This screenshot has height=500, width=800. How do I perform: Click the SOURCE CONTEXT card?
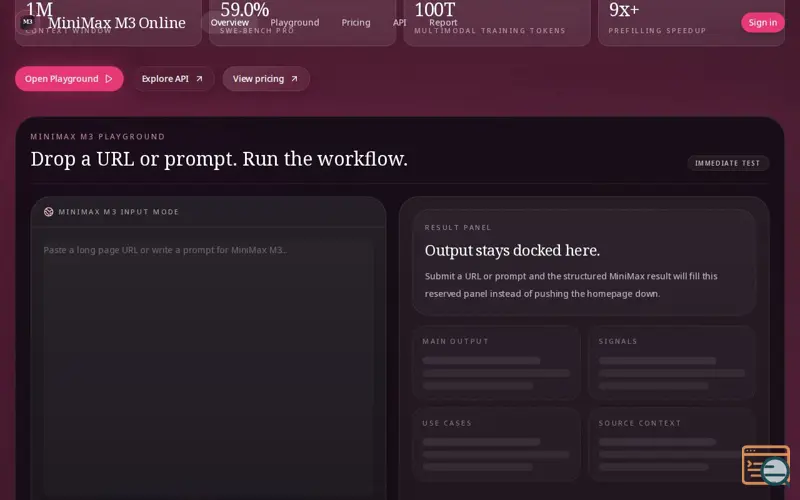tap(671, 444)
